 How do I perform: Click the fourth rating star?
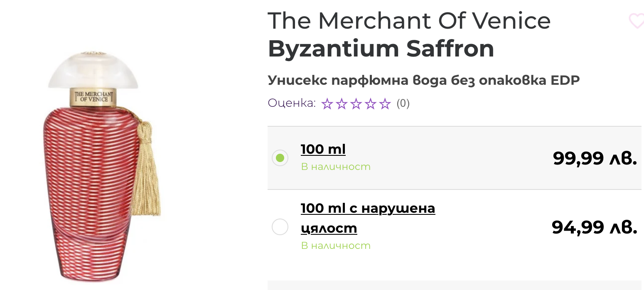[x=371, y=103]
